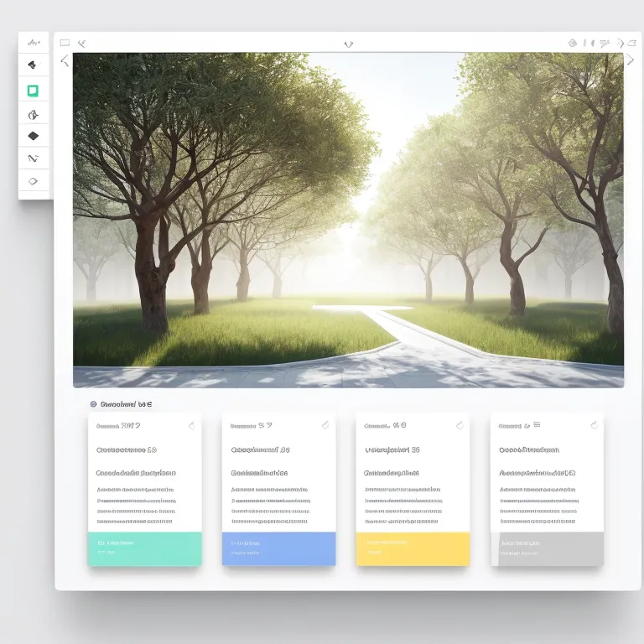This screenshot has width=644, height=644.
Task: Click the rectangle frame icon in the top bar
Action: [65, 43]
